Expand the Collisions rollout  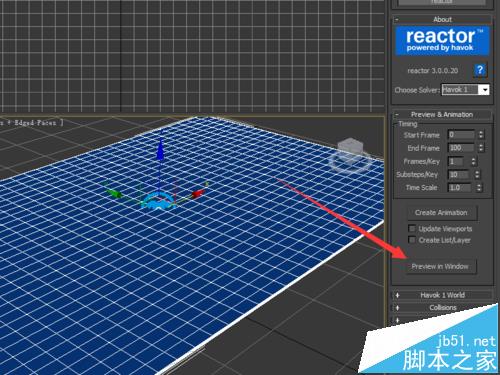click(442, 307)
